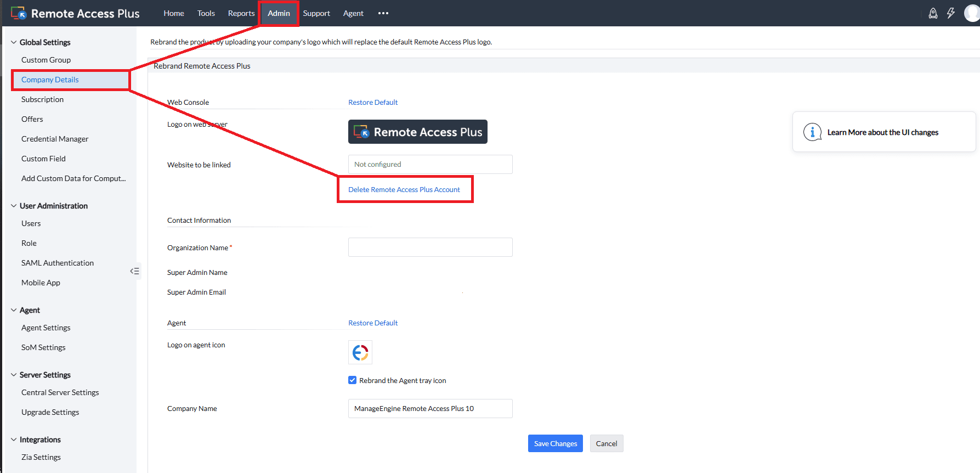Screen dimensions: 980x473
Task: Click the Company Name input field
Action: coord(430,408)
